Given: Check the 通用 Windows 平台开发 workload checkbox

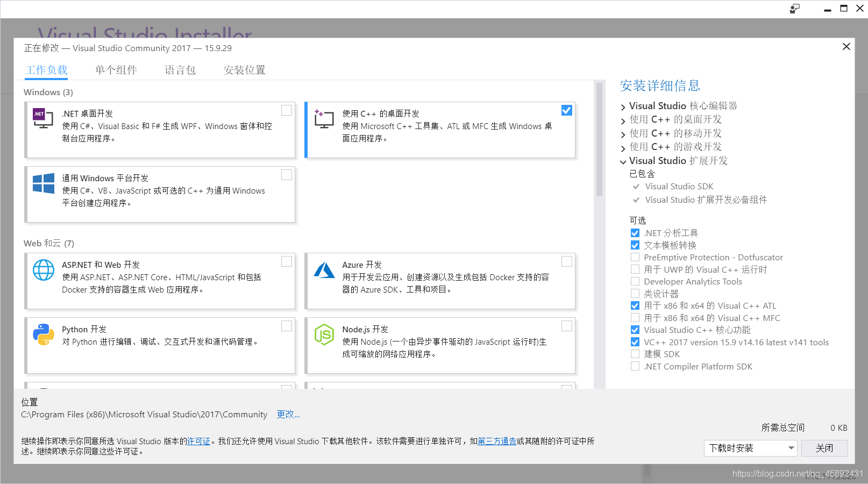Looking at the screenshot, I should point(287,175).
